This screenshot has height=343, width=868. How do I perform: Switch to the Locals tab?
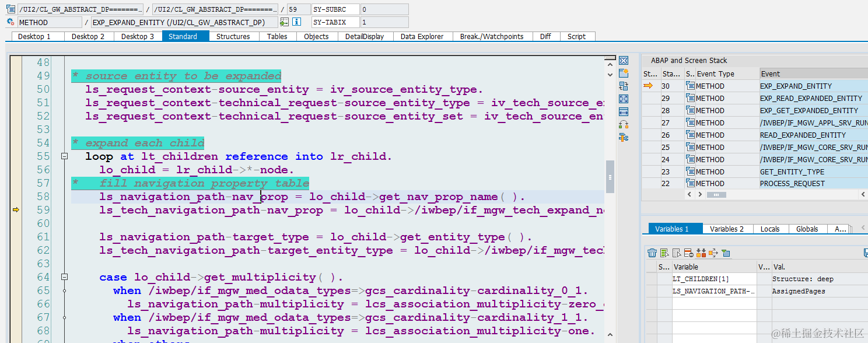[x=770, y=229]
